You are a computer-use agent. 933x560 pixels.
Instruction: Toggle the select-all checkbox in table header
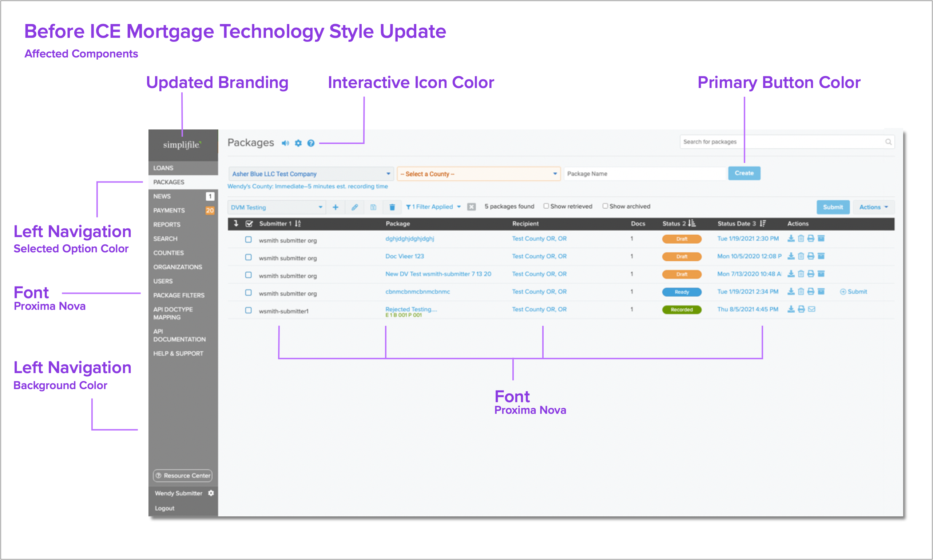249,224
